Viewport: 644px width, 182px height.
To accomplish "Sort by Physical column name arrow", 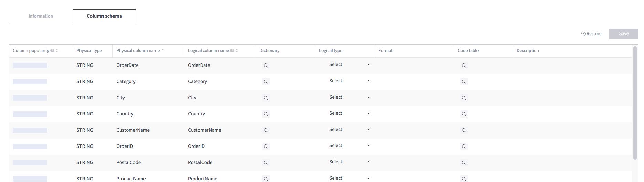I will (163, 50).
